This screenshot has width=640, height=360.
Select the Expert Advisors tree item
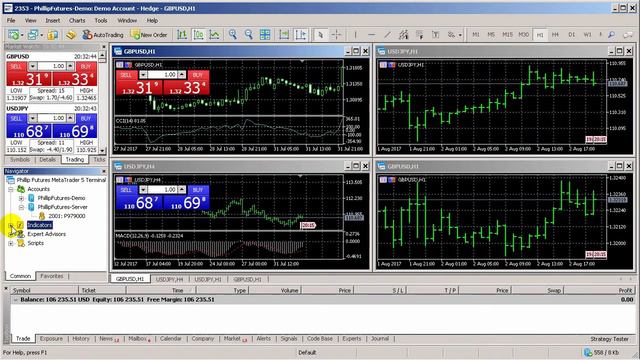click(47, 234)
